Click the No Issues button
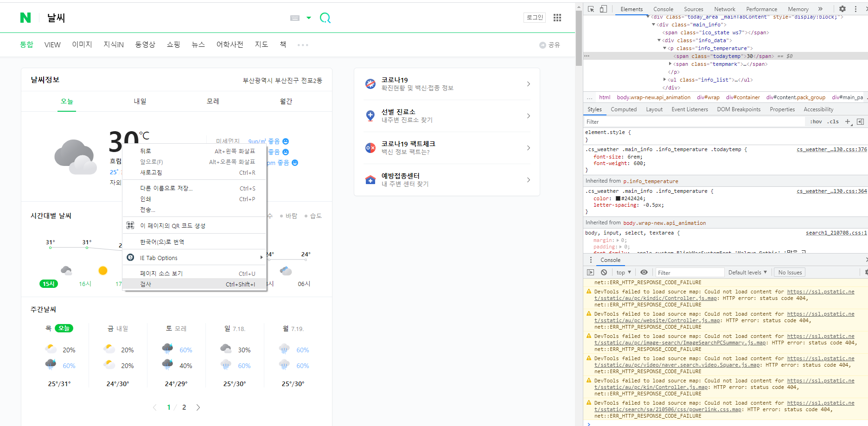 click(x=790, y=273)
